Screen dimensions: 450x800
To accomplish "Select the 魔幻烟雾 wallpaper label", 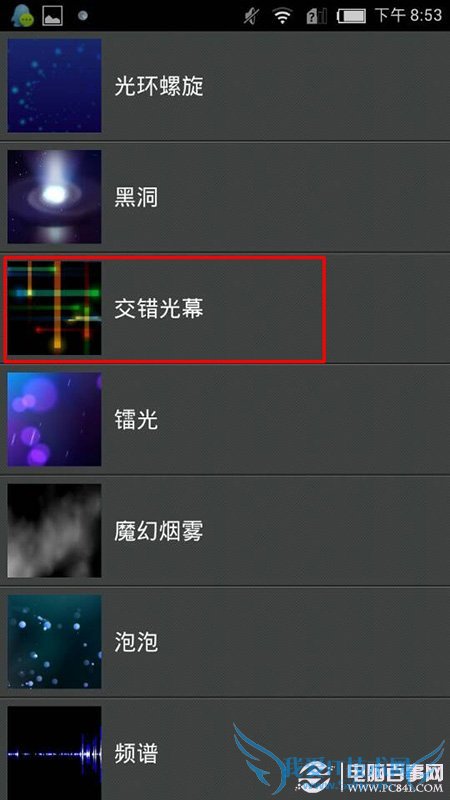I will pos(159,532).
